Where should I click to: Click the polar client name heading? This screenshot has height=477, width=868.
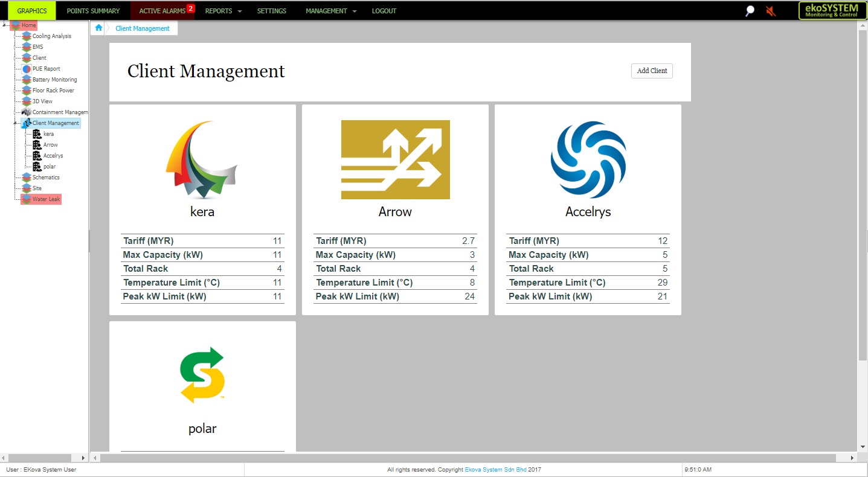coord(202,429)
